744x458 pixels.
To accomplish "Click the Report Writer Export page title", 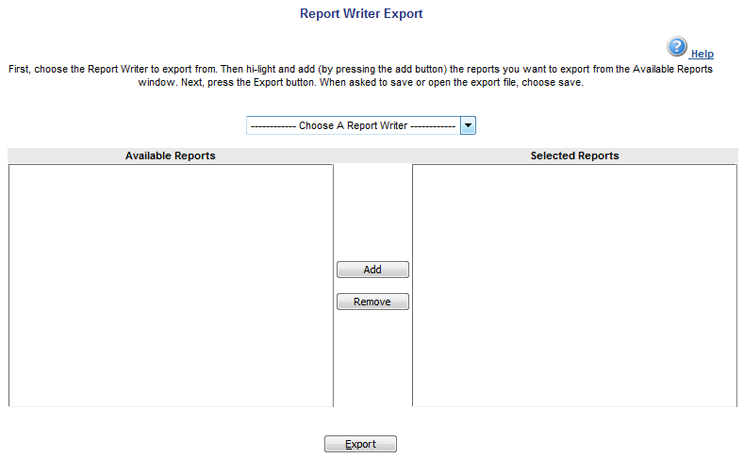I will (361, 14).
